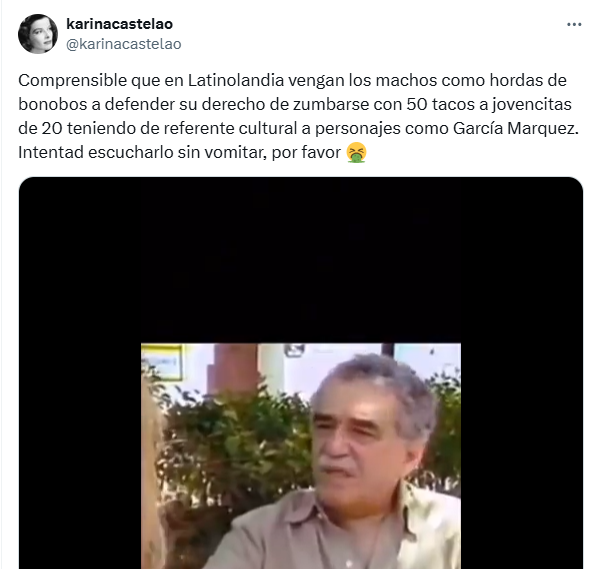The image size is (594, 569).
Task: Open the karinacastelao display name link
Action: [x=119, y=24]
